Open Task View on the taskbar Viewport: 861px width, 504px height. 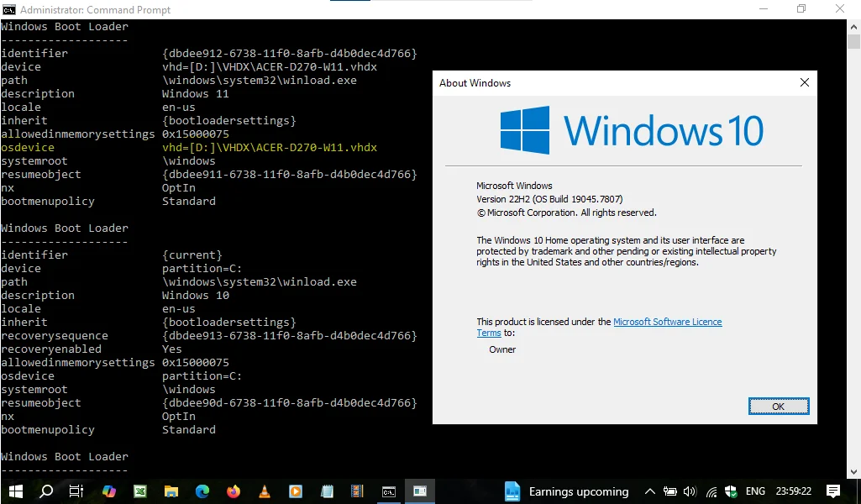pyautogui.click(x=76, y=491)
